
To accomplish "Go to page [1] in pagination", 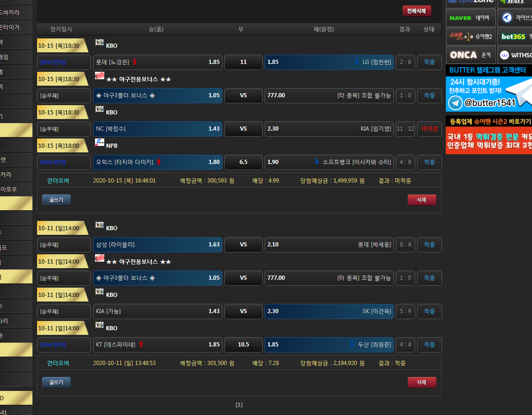I will click(239, 405).
